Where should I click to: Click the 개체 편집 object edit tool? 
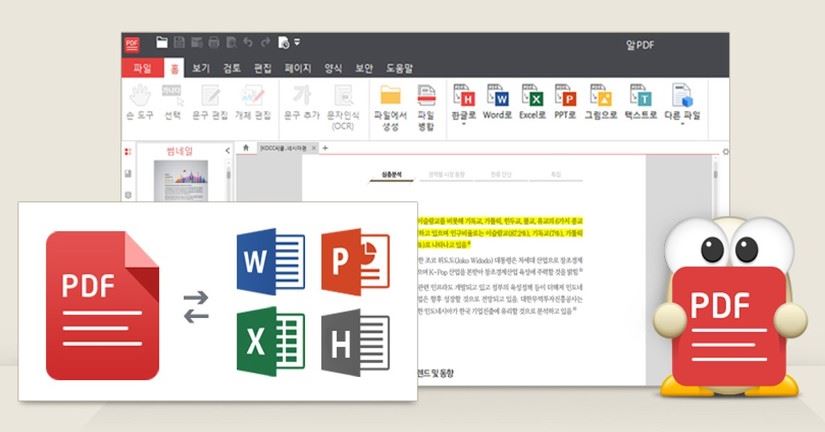click(x=253, y=103)
